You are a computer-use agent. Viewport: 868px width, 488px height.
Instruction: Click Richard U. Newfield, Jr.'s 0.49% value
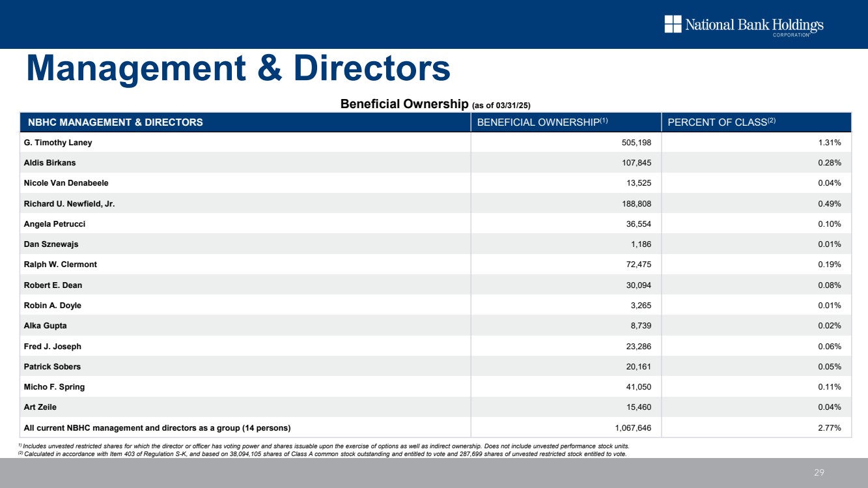coord(829,203)
